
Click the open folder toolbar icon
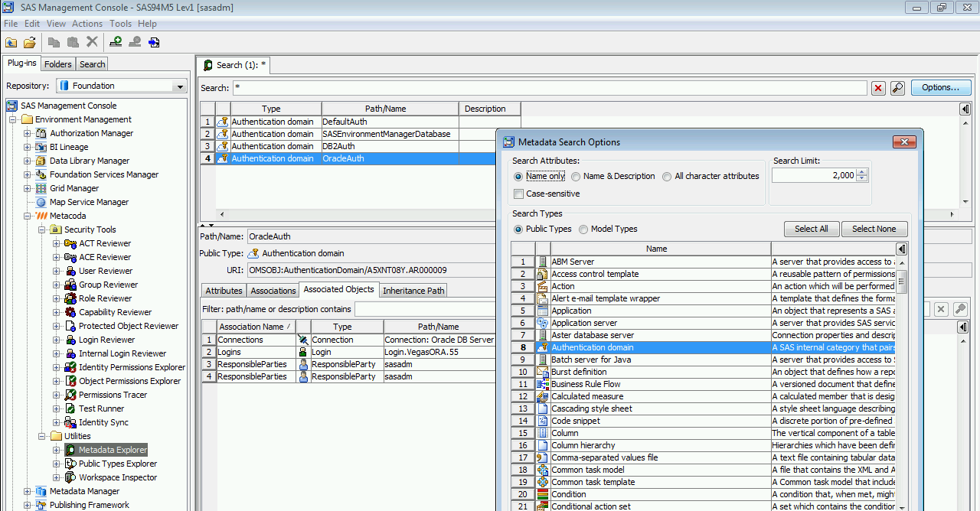(30, 42)
